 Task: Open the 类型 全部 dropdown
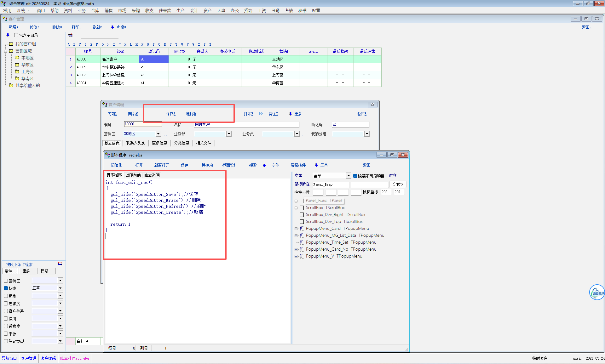click(349, 176)
